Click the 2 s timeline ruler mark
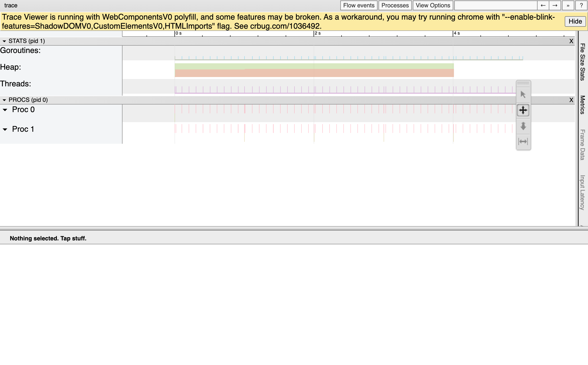588x365 pixels. [318, 33]
